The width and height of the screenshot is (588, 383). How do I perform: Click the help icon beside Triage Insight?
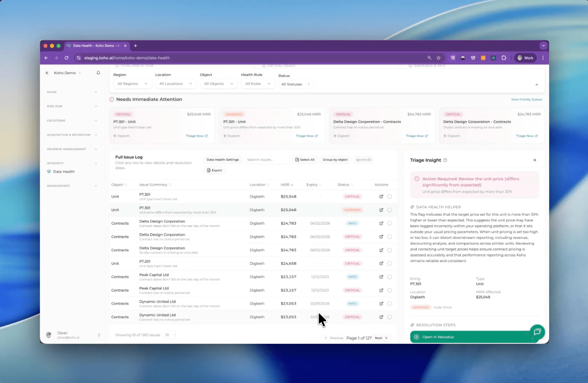(445, 160)
